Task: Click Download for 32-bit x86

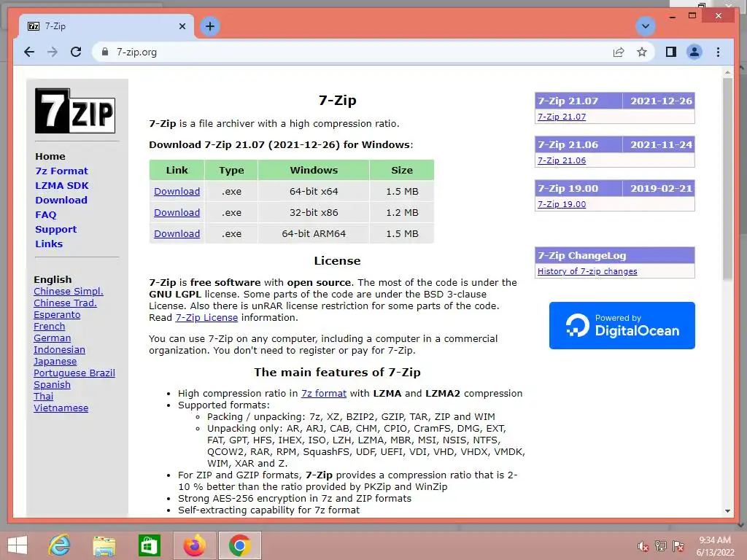Action: tap(177, 212)
